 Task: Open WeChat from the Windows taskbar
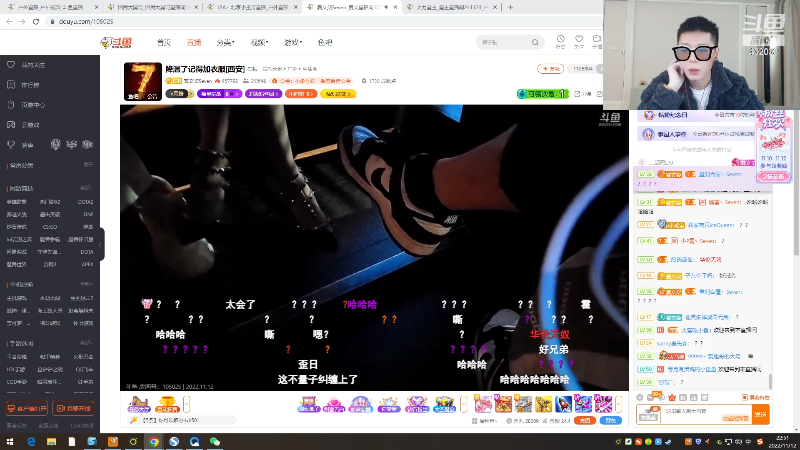pyautogui.click(x=215, y=442)
